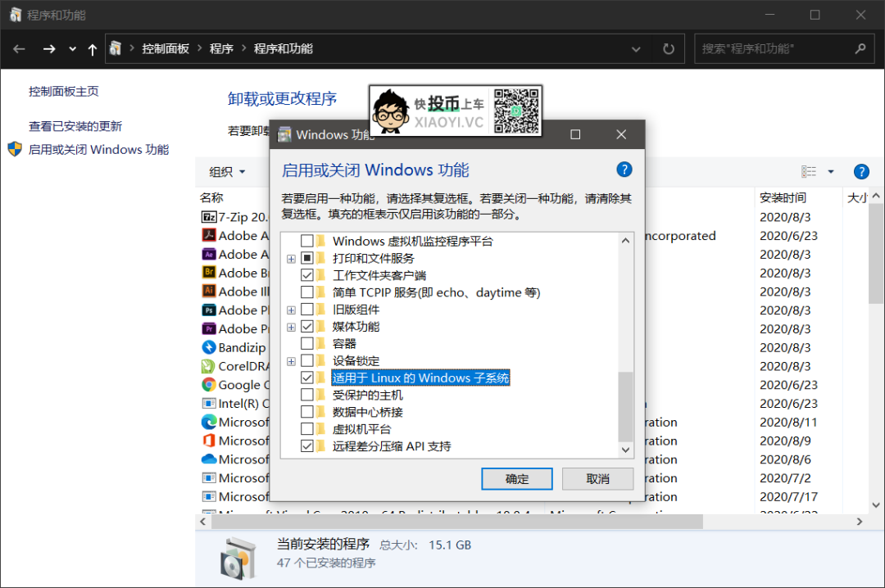Open the recent locations dropdown chevron
885x588 pixels.
(x=72, y=49)
